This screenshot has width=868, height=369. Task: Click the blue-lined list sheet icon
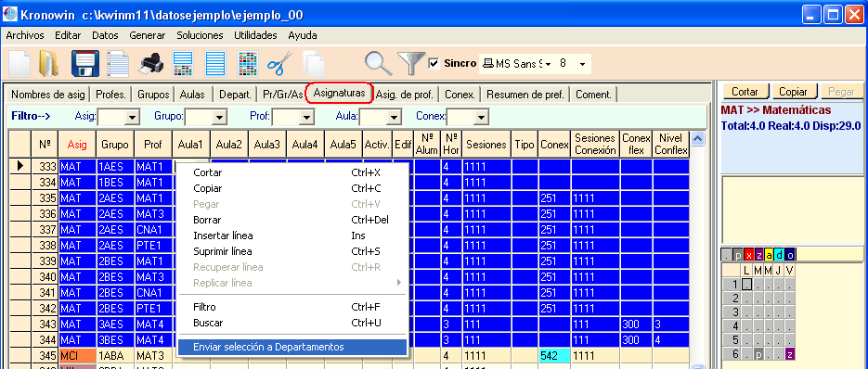point(215,63)
